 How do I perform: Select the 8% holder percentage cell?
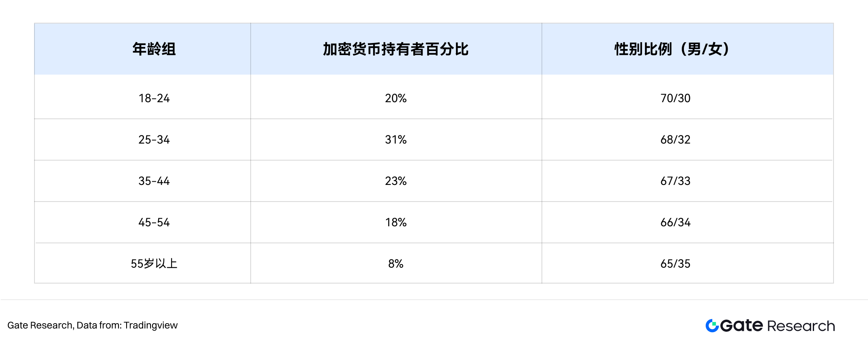coord(396,264)
